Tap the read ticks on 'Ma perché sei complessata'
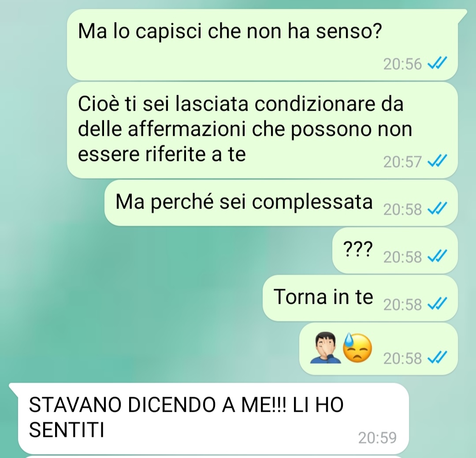Image resolution: width=476 pixels, height=458 pixels. point(437,209)
